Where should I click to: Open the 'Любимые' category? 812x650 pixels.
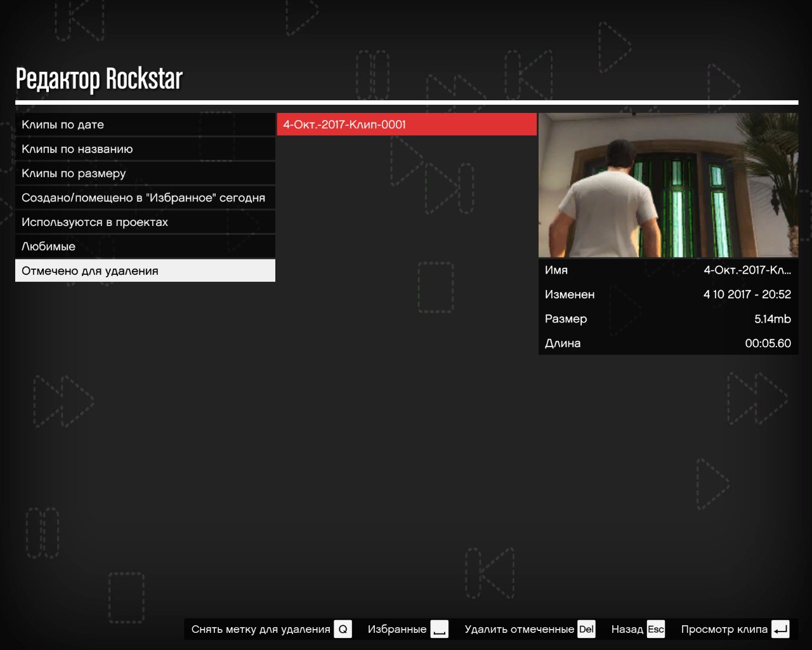[145, 246]
